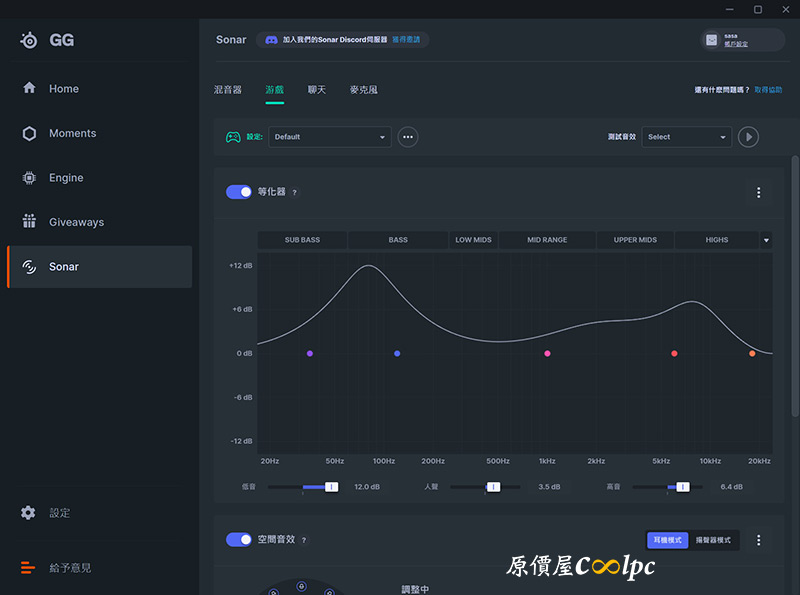This screenshot has width=800, height=595.
Task: Select the BASS band header
Action: coord(398,240)
